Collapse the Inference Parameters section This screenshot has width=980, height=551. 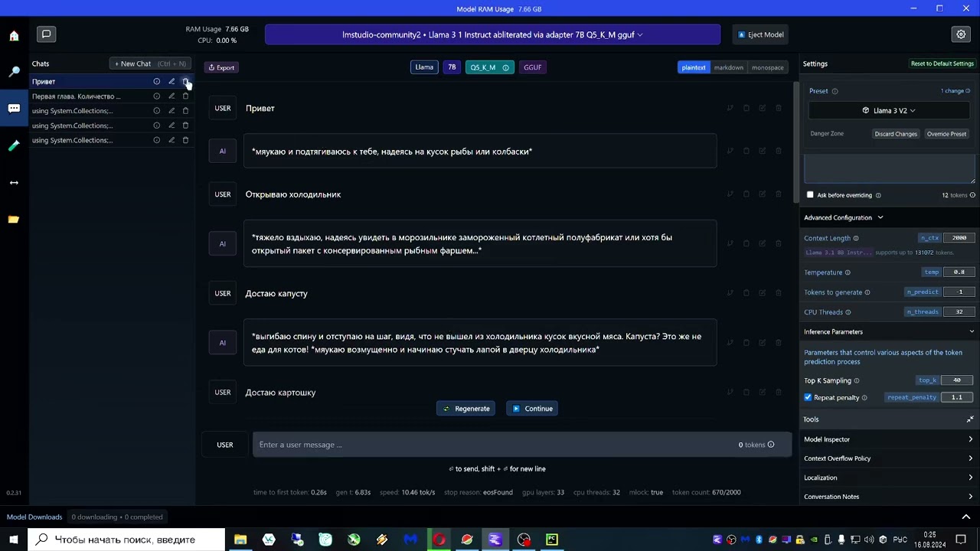click(x=889, y=331)
